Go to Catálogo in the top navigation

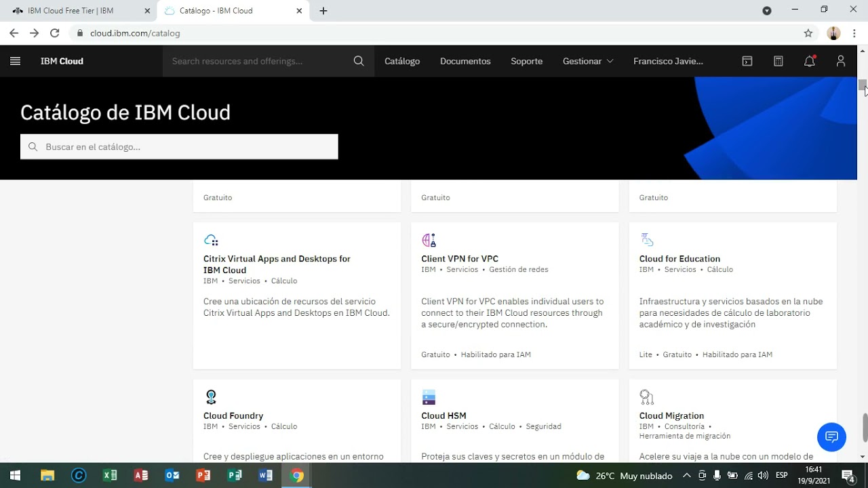click(x=402, y=61)
